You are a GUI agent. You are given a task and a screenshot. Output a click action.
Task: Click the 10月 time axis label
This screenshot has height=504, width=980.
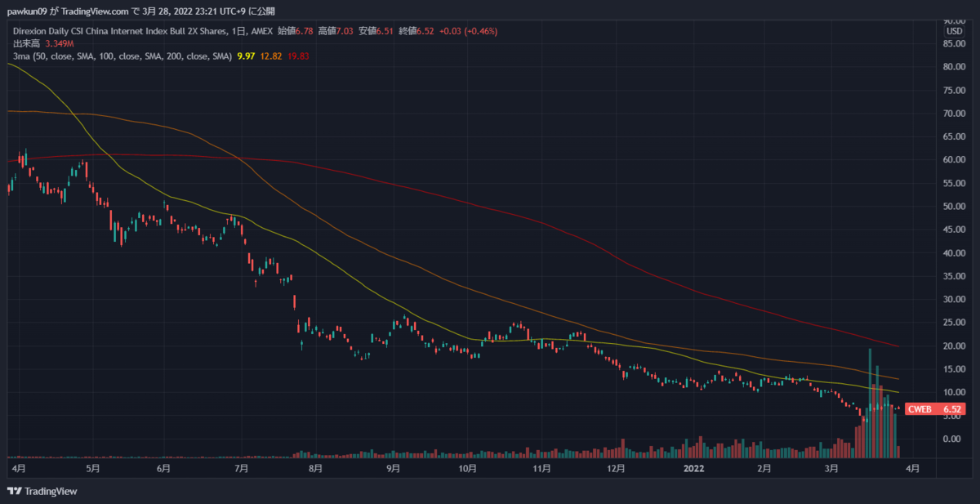pyautogui.click(x=468, y=469)
